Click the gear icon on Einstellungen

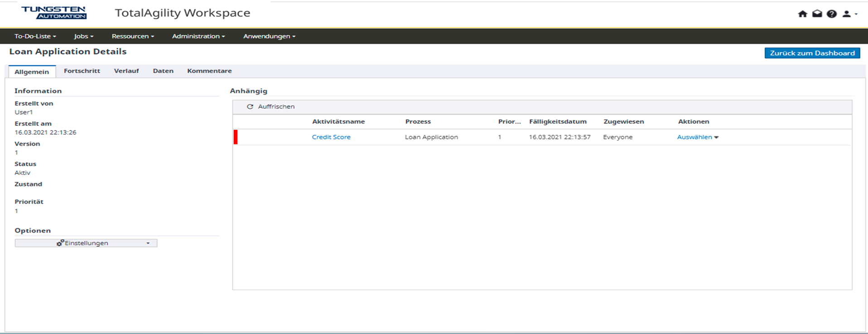pyautogui.click(x=60, y=243)
